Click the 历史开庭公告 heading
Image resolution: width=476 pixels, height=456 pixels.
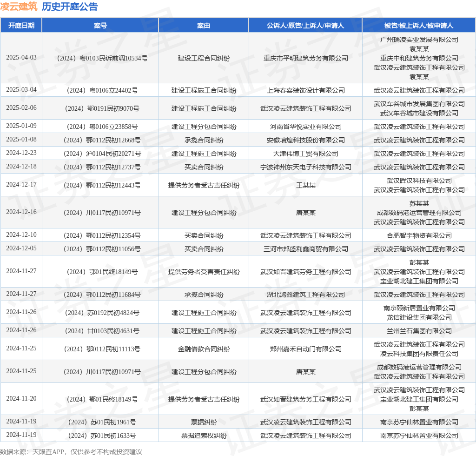(70, 7)
